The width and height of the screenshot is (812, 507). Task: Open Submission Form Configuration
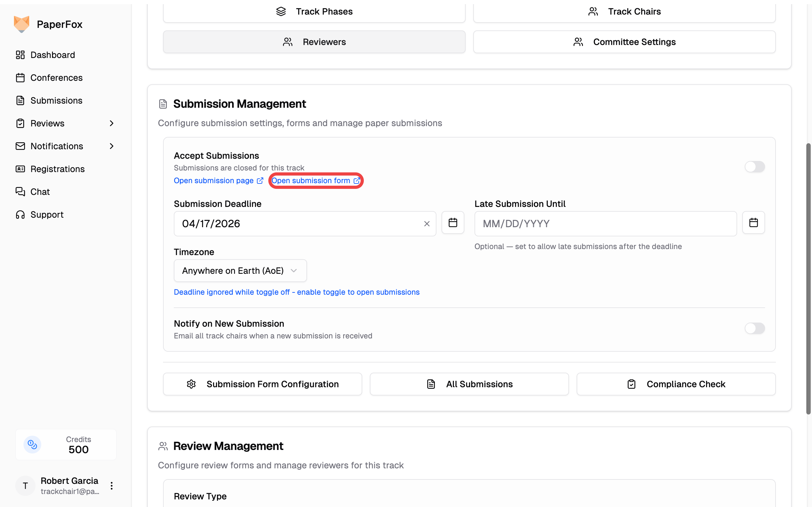(262, 384)
